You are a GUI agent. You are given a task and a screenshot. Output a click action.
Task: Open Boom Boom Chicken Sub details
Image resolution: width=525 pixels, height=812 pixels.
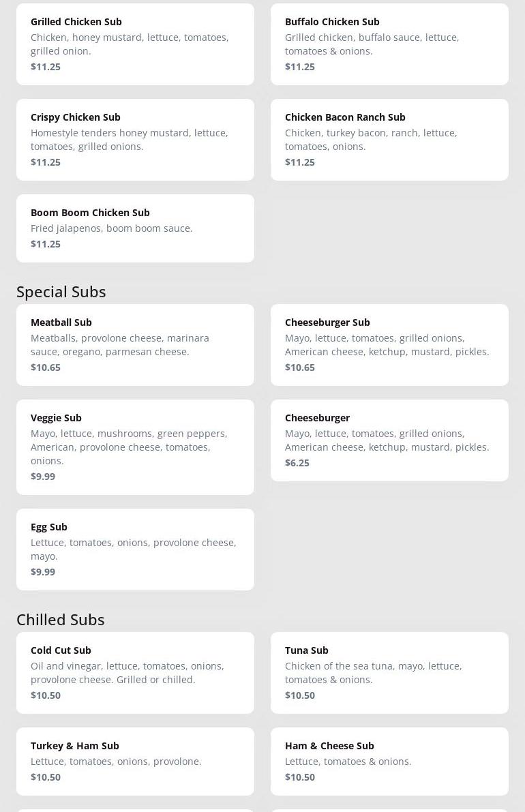click(x=135, y=228)
